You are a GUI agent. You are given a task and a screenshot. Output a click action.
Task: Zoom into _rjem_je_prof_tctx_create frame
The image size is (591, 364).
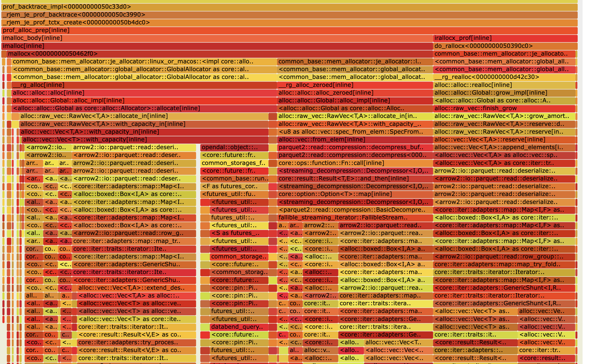click(x=289, y=22)
